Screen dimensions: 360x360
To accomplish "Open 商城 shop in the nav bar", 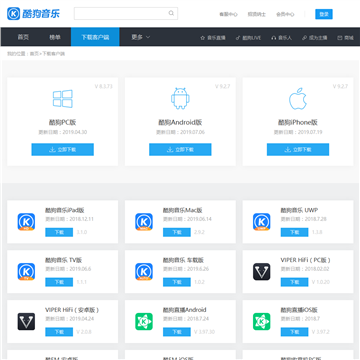I will [x=345, y=38].
